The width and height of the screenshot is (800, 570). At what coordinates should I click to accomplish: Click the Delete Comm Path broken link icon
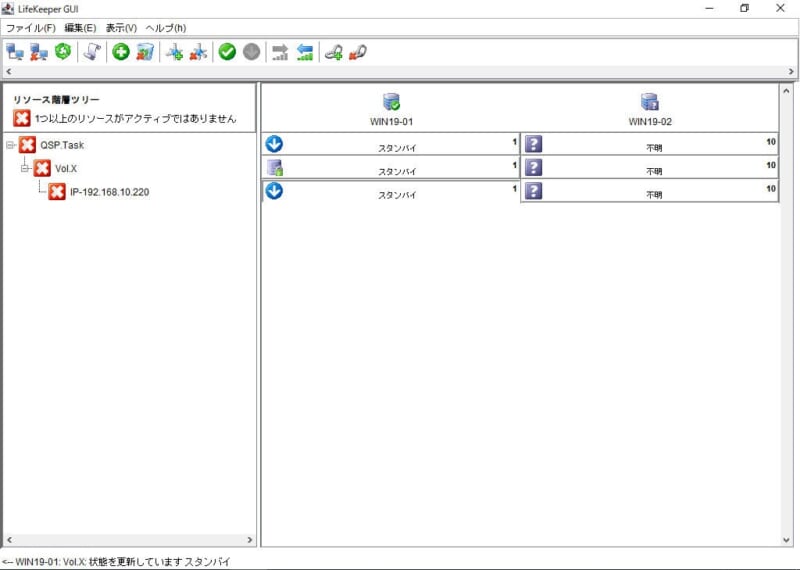357,52
